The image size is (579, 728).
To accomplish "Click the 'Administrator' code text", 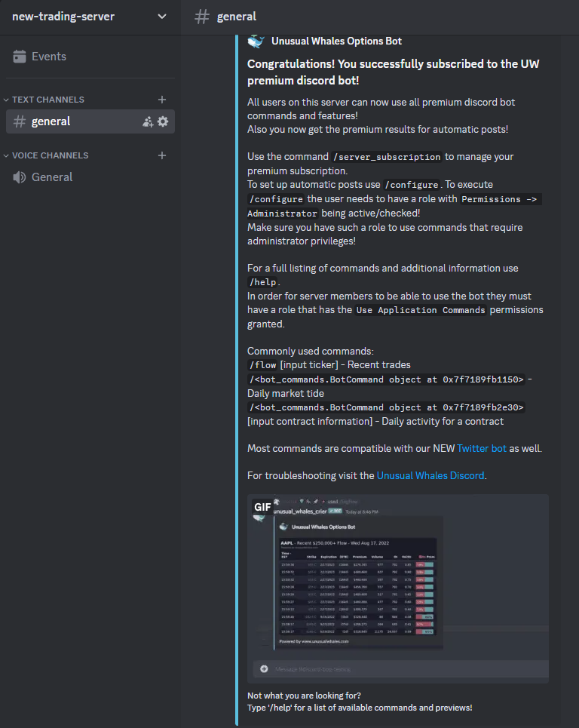I will (282, 213).
